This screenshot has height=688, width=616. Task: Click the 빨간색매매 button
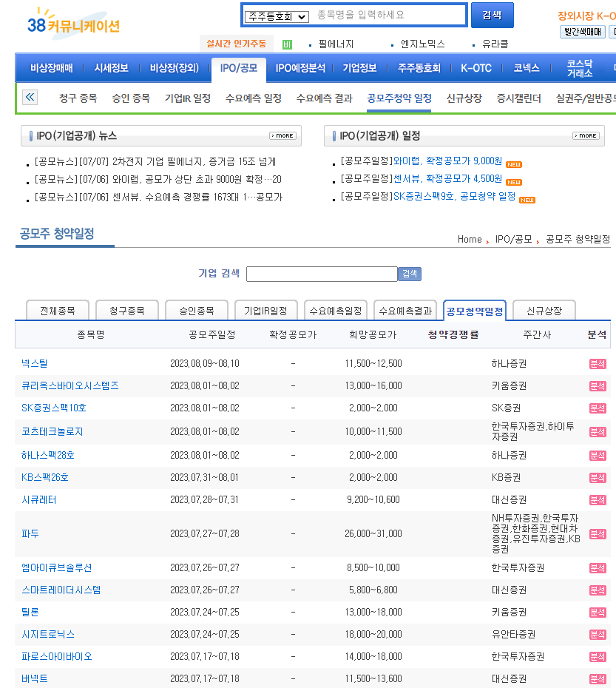(x=583, y=32)
